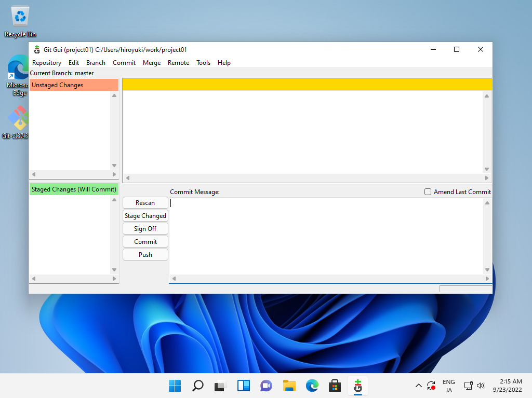The height and width of the screenshot is (398, 532).
Task: Open the Repository menu
Action: 46,62
